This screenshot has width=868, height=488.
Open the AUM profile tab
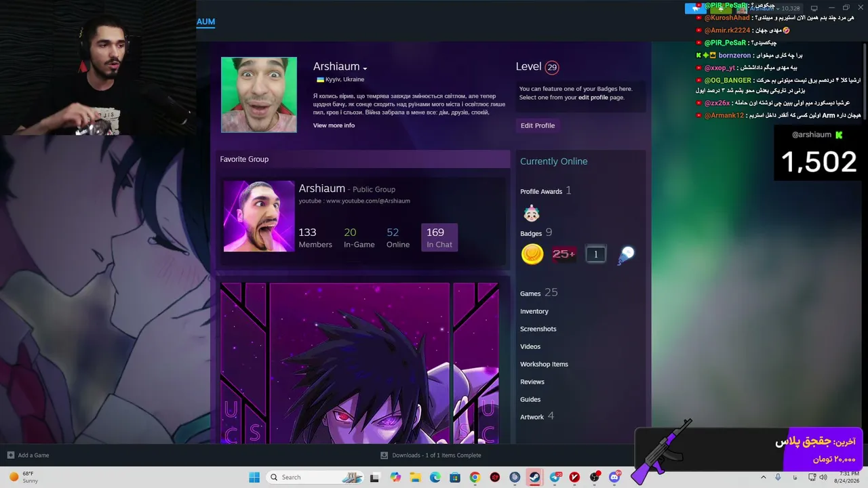[205, 22]
